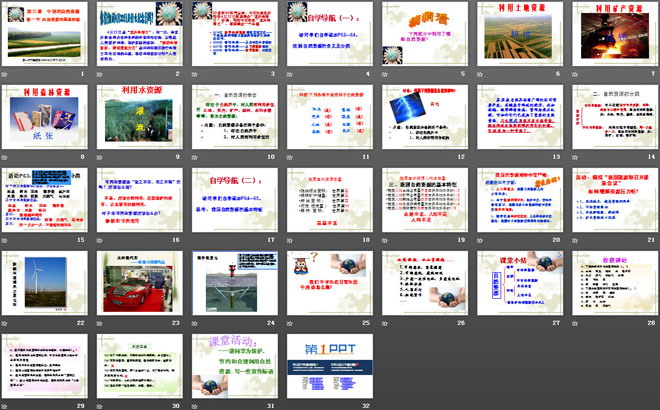Click animation star icon under slide 14
The image size is (660, 410).
[575, 157]
